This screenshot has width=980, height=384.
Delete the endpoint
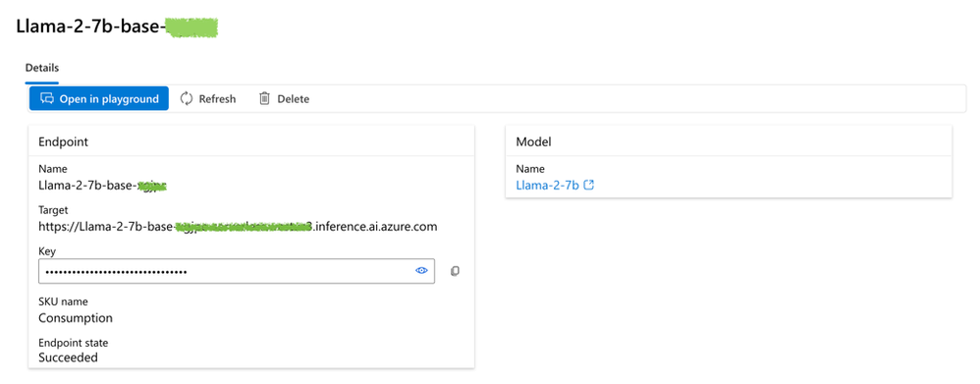tap(285, 99)
